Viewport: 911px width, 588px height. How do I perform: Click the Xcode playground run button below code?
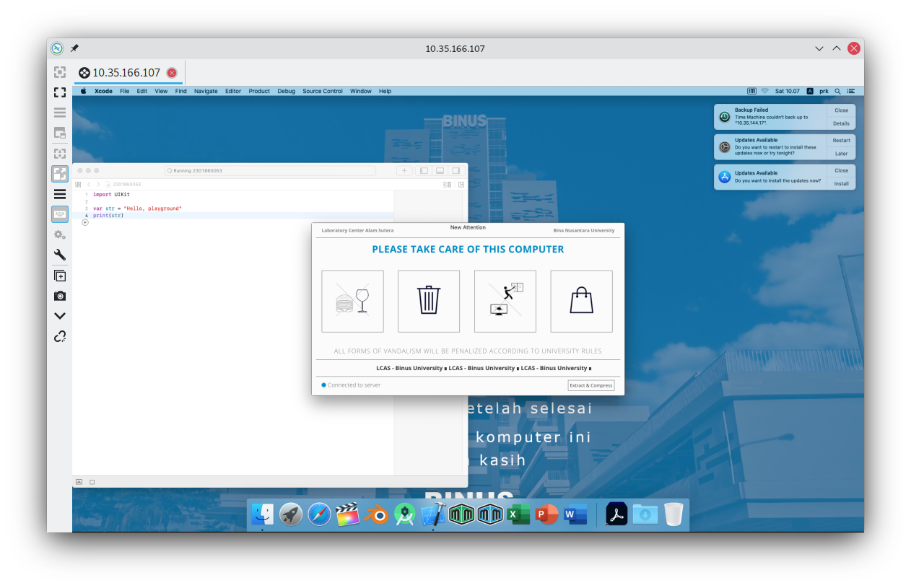click(x=85, y=222)
